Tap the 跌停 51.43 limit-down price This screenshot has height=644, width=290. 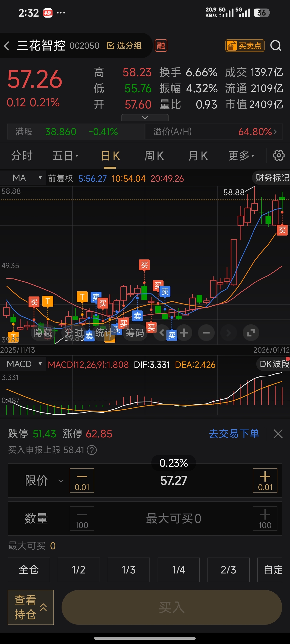32,434
